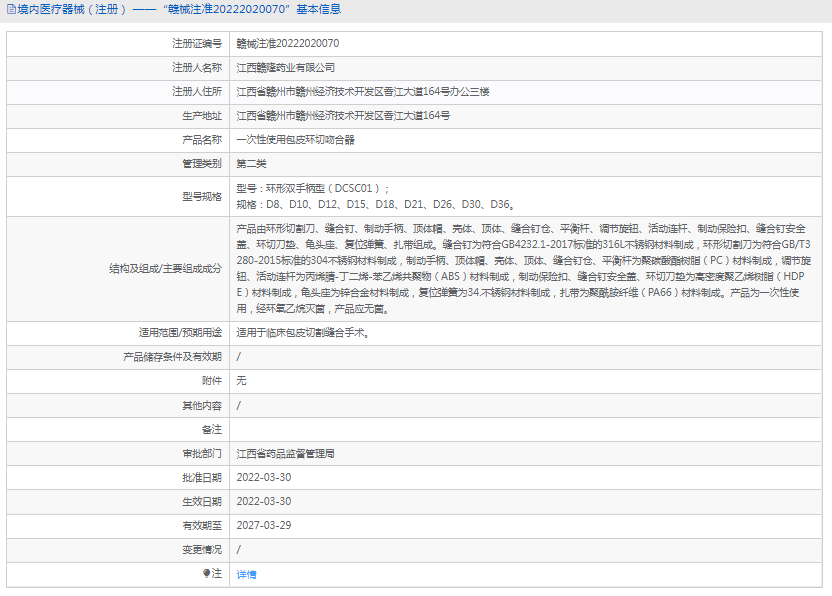Click the 变更情况 label
The image size is (832, 596).
click(x=202, y=550)
